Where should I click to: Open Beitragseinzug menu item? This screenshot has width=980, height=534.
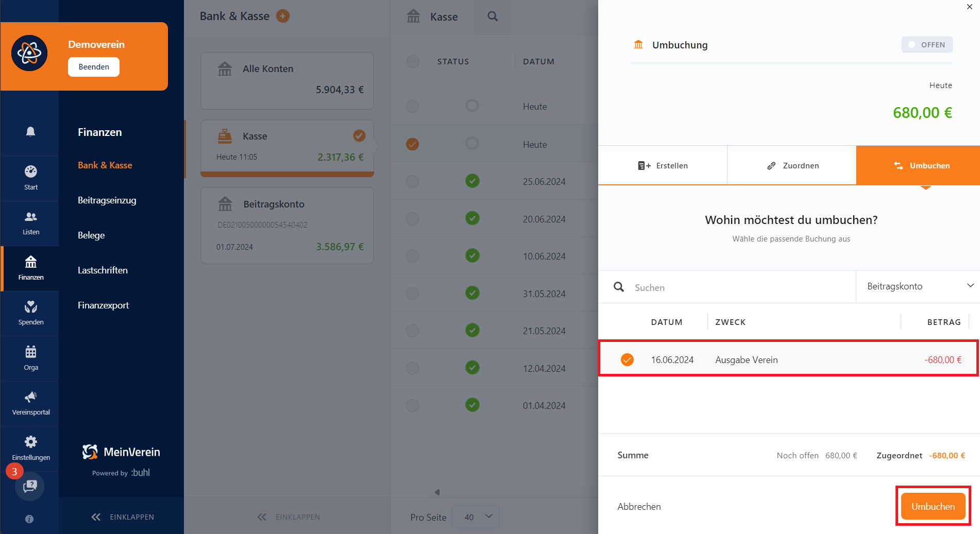[107, 200]
